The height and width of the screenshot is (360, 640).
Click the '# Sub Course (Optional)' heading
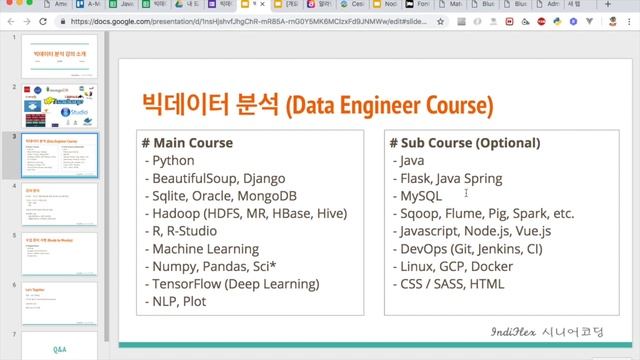point(465,143)
